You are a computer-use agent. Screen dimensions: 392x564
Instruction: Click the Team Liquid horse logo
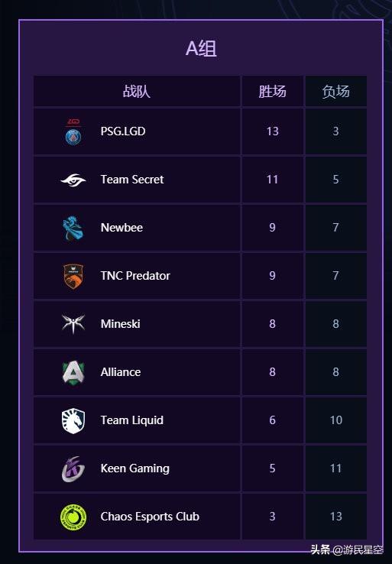click(73, 420)
